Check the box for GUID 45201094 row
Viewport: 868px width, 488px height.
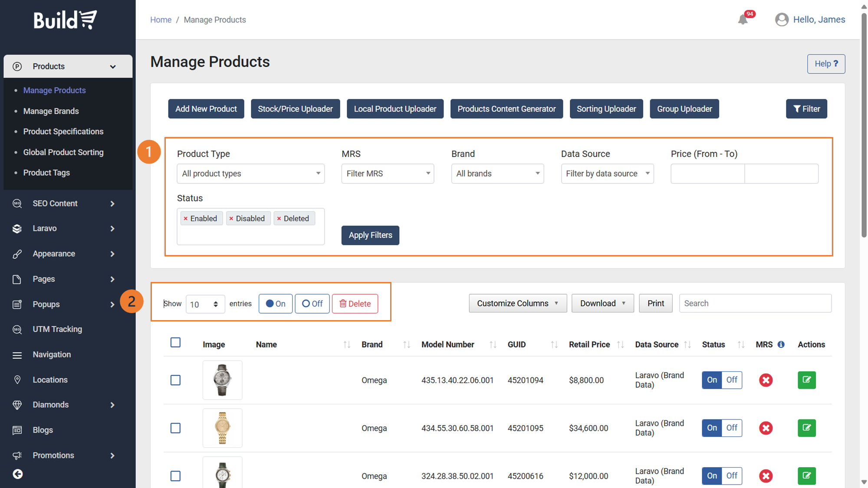point(175,380)
